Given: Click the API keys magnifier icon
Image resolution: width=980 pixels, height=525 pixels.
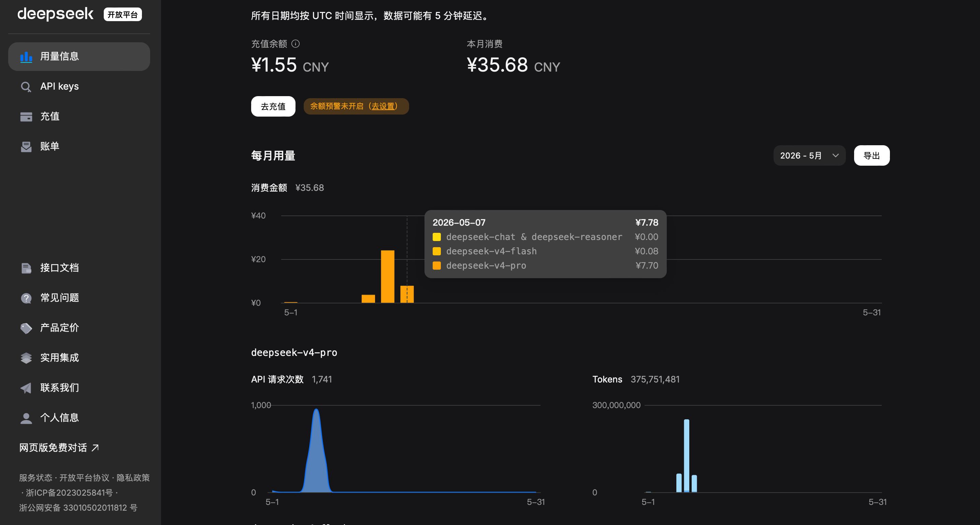Looking at the screenshot, I should pos(26,87).
